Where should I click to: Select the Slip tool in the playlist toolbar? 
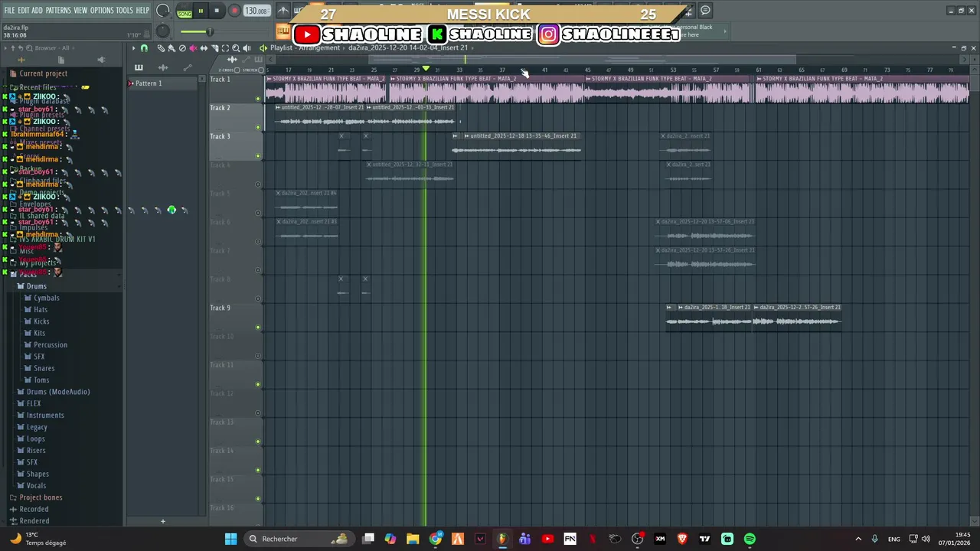coord(204,48)
